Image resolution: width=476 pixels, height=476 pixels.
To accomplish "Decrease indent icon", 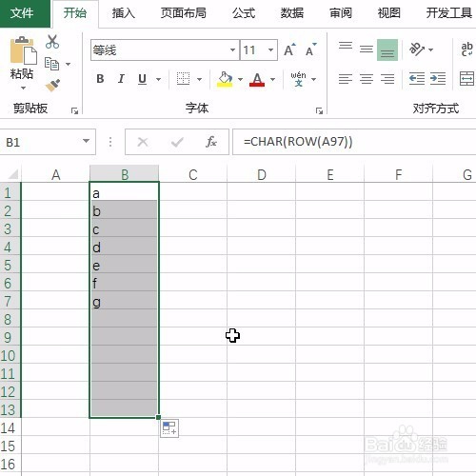I will pos(417,78).
